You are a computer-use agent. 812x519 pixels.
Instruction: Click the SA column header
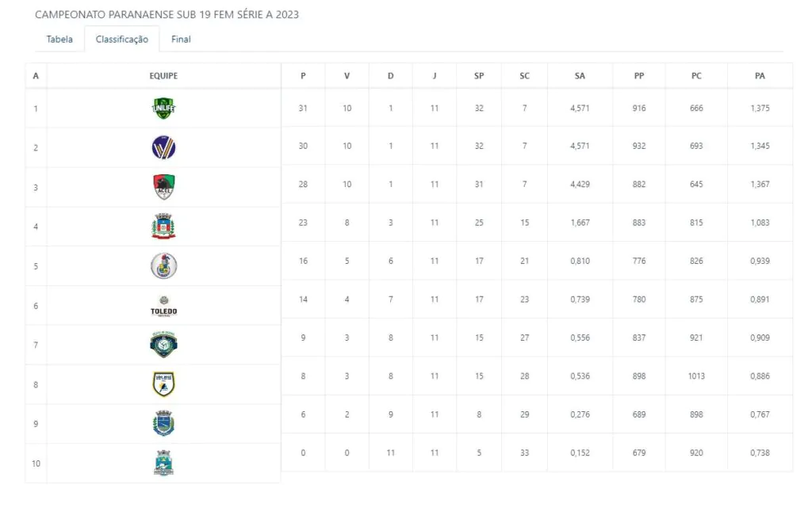pos(580,76)
